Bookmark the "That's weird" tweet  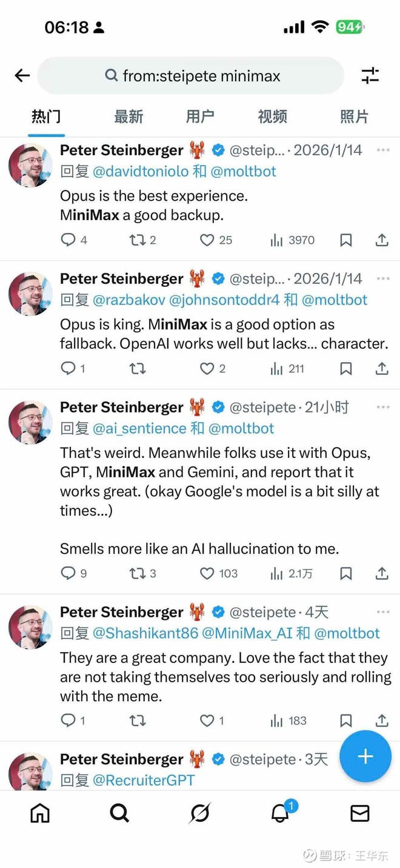coord(346,573)
